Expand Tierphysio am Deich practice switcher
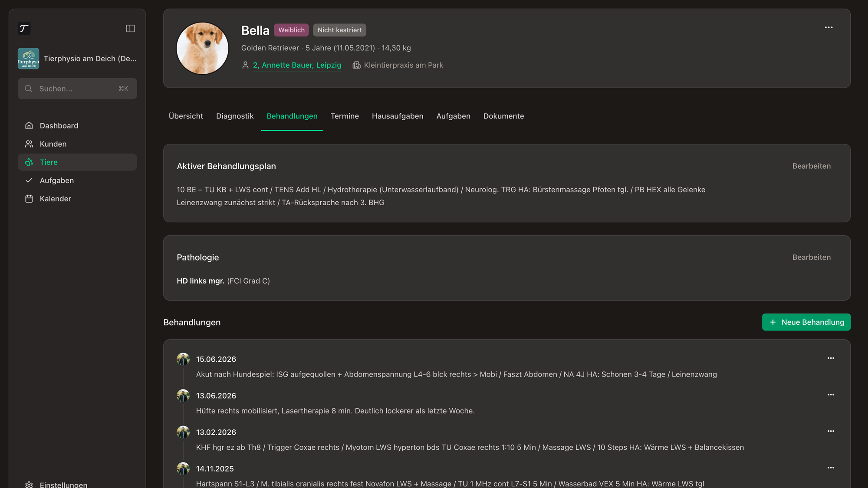Viewport: 868px width, 488px height. coord(77,59)
